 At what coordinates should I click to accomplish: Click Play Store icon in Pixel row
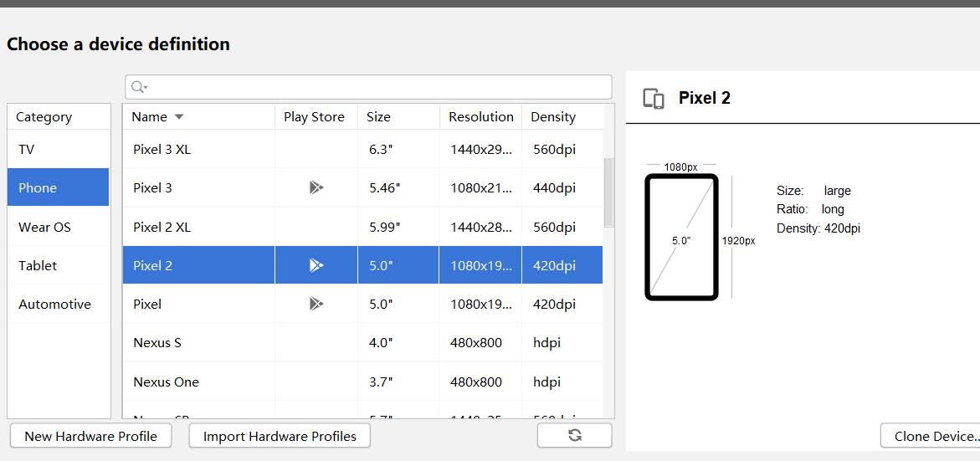point(316,304)
